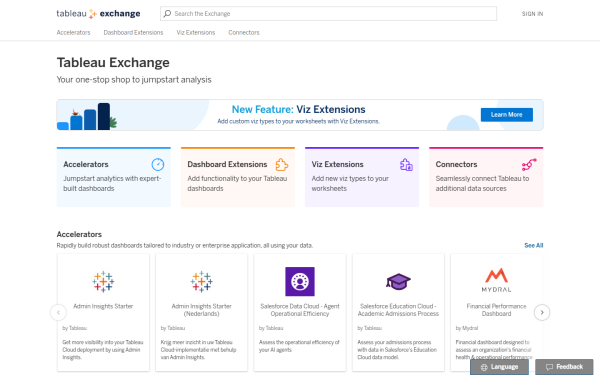Image resolution: width=600 pixels, height=375 pixels.
Task: Click 'Assess the operational efficiency' description
Action: [x=299, y=346]
